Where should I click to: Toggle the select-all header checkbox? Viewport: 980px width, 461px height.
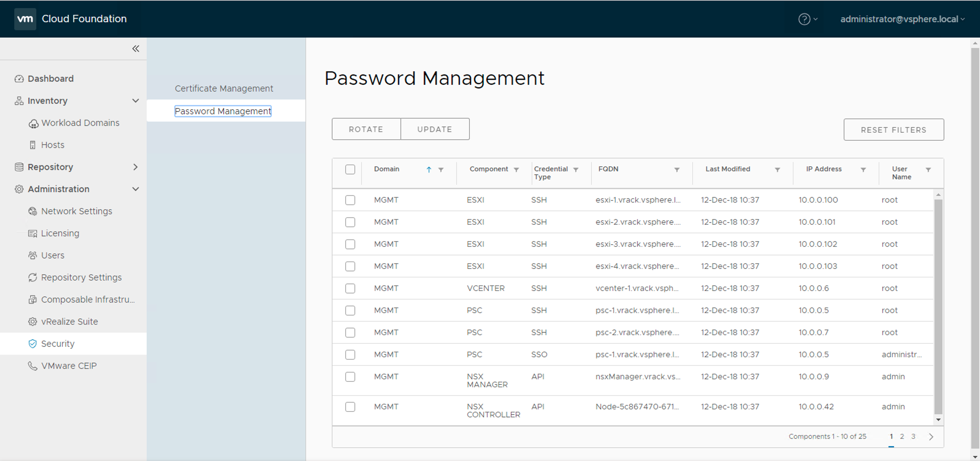click(x=350, y=169)
